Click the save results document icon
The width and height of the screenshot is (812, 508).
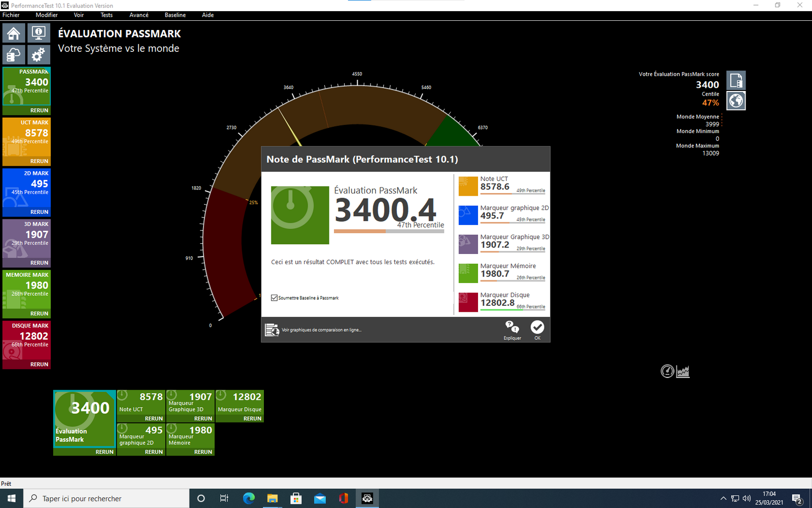click(736, 81)
